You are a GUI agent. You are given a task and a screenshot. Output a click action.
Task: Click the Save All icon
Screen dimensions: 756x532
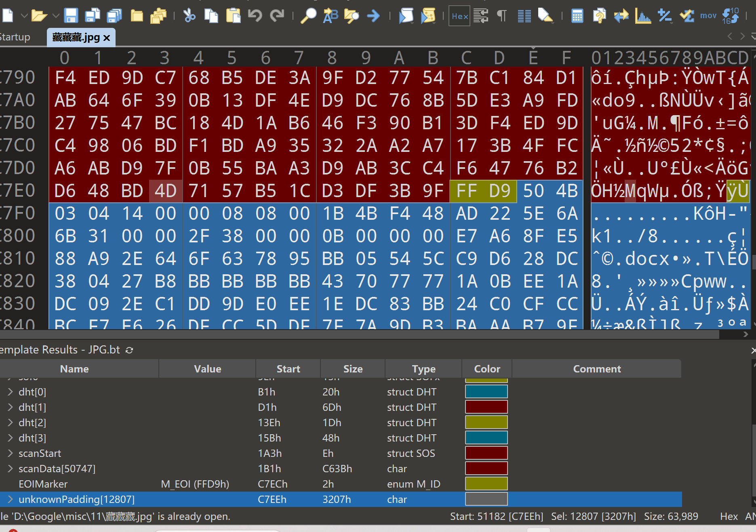[x=115, y=16]
